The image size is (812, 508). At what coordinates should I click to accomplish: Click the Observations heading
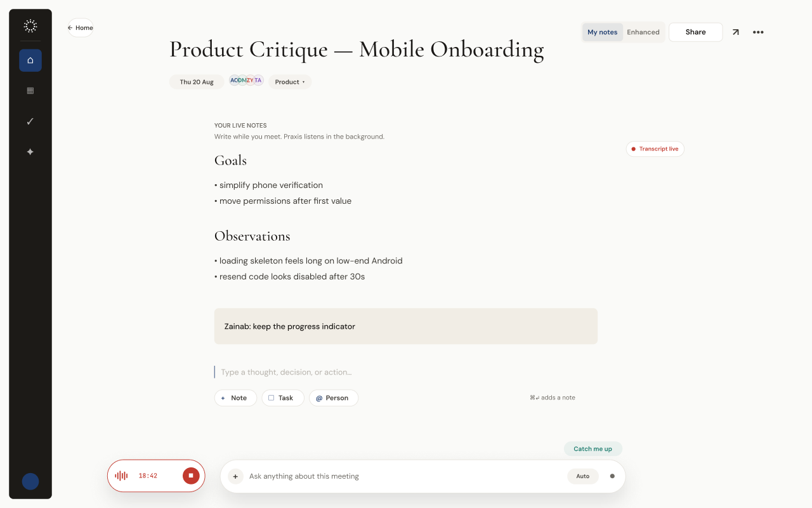click(x=252, y=236)
